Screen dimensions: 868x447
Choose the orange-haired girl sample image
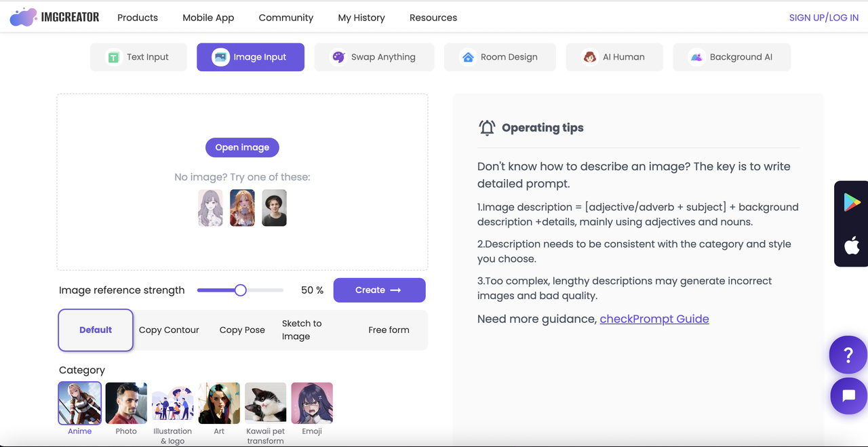(242, 208)
